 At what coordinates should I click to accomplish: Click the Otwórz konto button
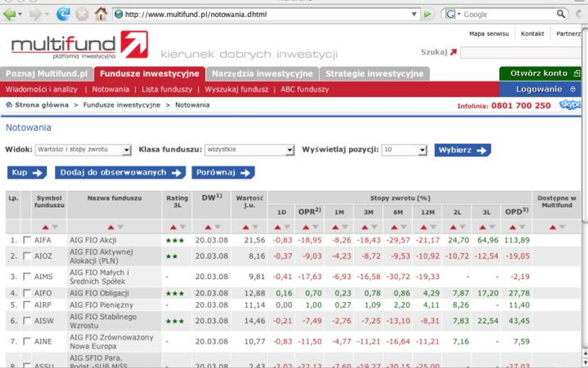[x=540, y=73]
